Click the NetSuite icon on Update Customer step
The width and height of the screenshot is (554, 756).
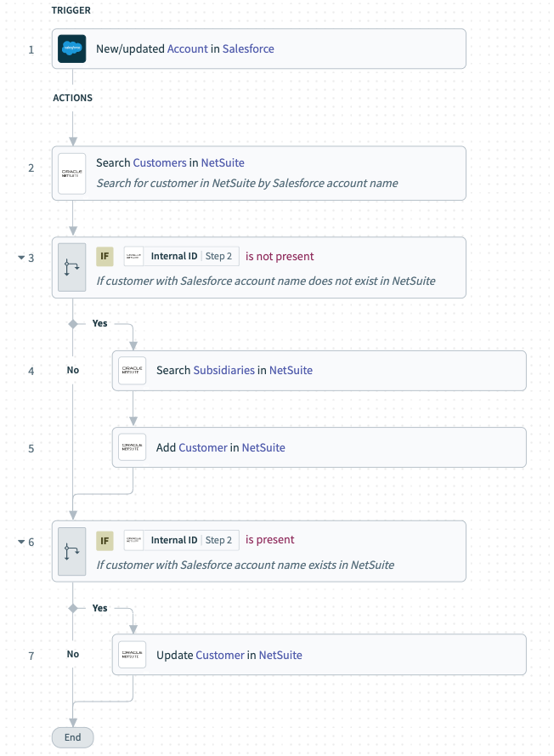point(133,655)
